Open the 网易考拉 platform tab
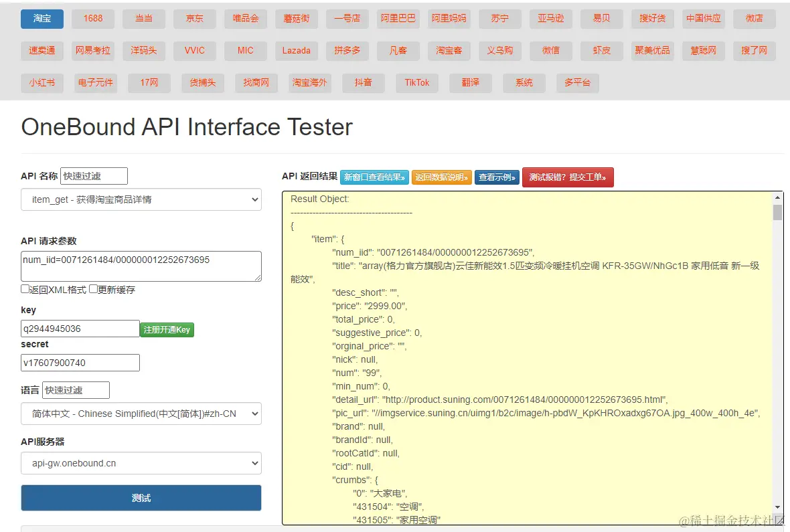 [92, 51]
